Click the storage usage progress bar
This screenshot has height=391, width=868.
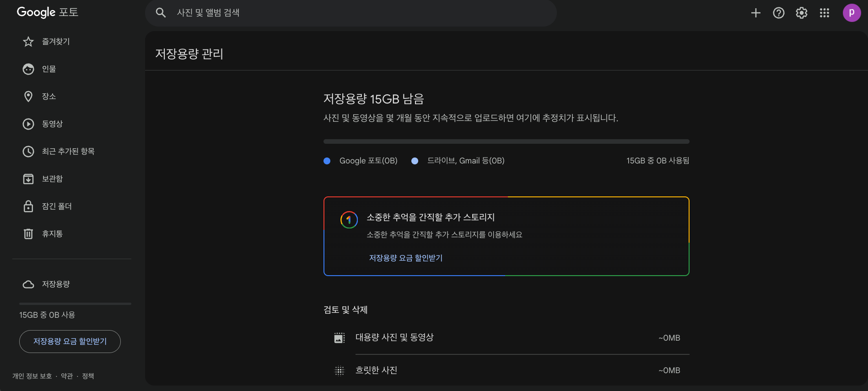coord(506,141)
